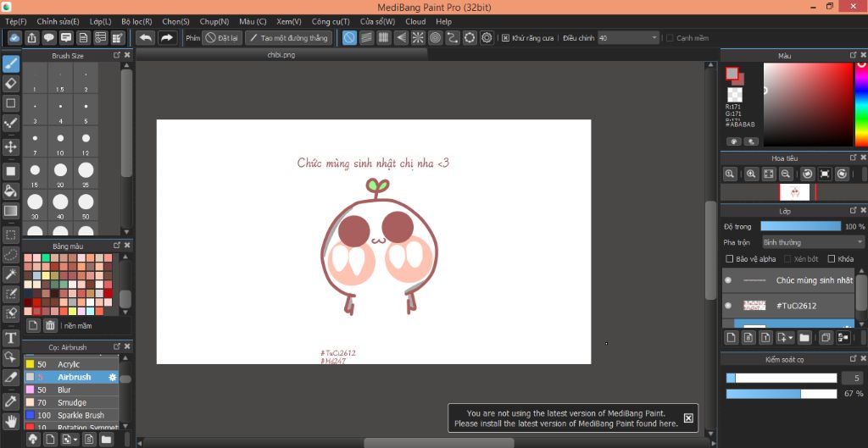Hide the #TuCi2612 layer
868x448 pixels.
click(728, 306)
